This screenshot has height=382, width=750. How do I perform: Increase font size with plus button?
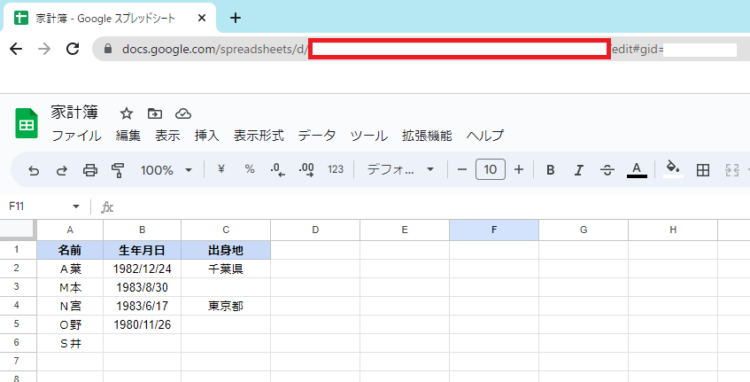coord(519,170)
